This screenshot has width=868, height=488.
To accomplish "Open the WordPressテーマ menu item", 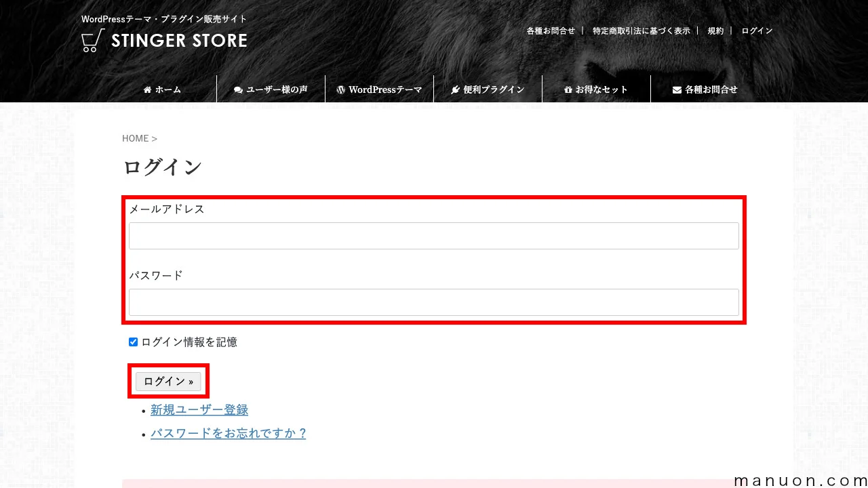I will point(379,89).
